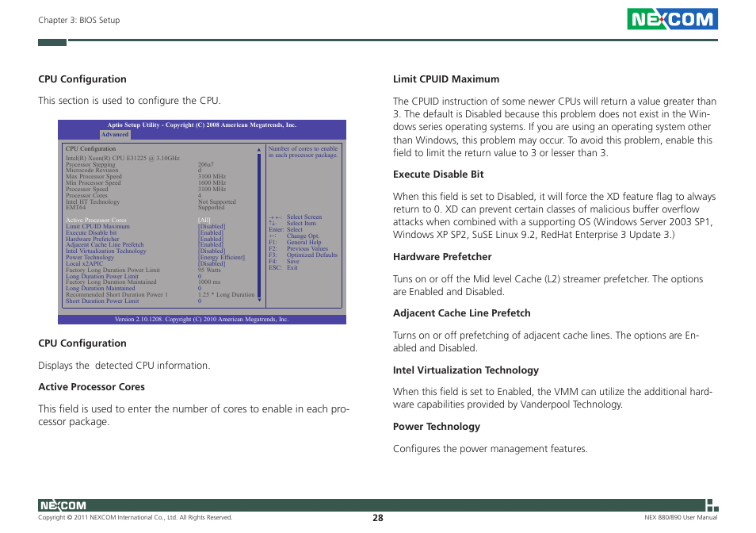Click 'Active Processor Cores' bold page heading

click(x=92, y=387)
